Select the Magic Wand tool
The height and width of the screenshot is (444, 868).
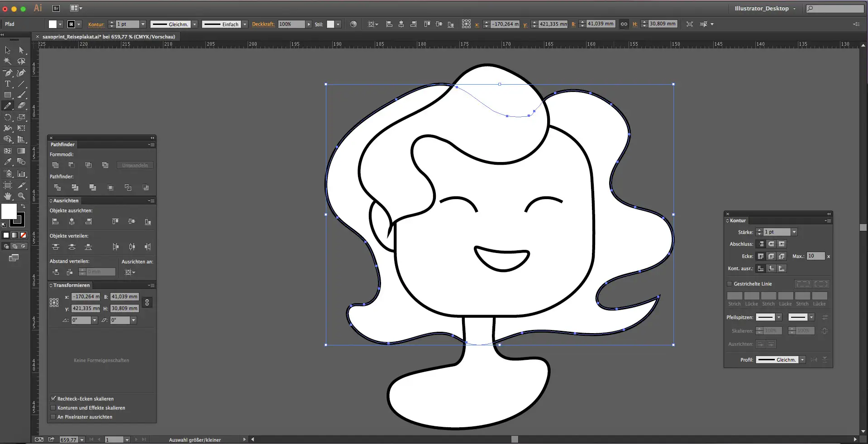[8, 61]
